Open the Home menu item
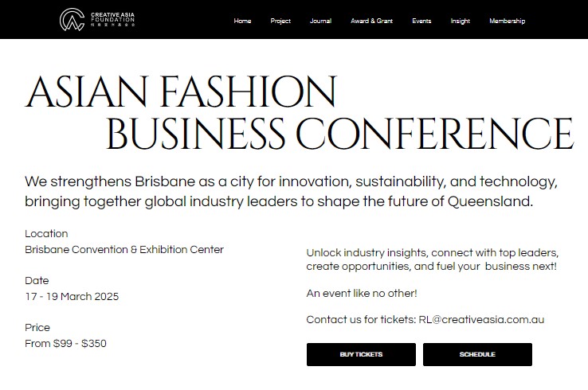The width and height of the screenshot is (588, 390). (x=242, y=21)
